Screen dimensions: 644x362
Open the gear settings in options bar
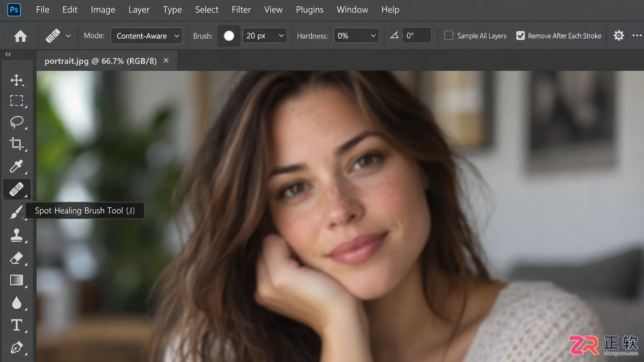(619, 35)
